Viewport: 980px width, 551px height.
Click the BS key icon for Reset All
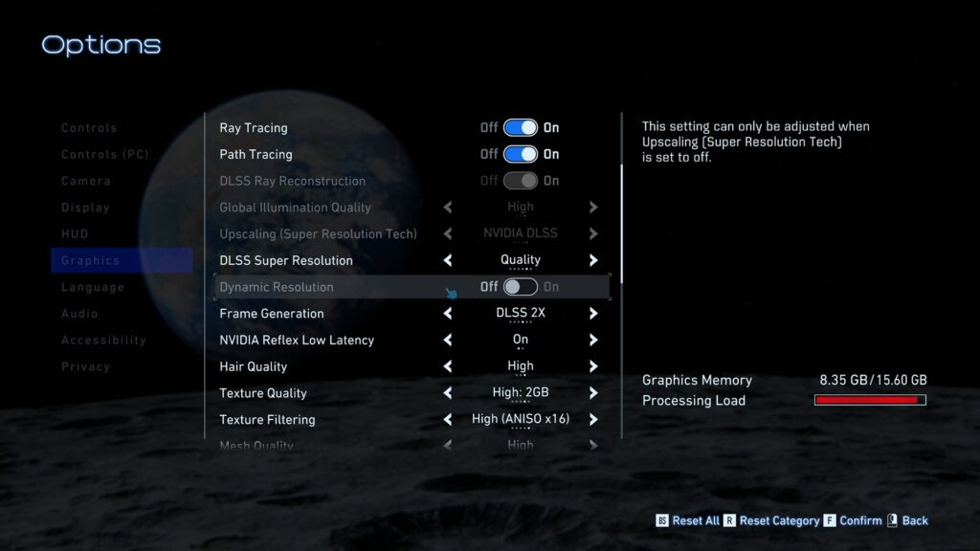(661, 520)
